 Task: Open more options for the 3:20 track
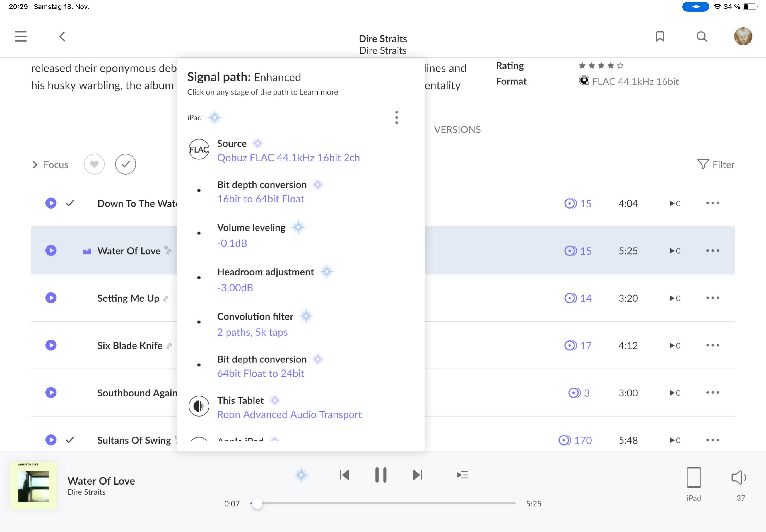[x=713, y=298]
